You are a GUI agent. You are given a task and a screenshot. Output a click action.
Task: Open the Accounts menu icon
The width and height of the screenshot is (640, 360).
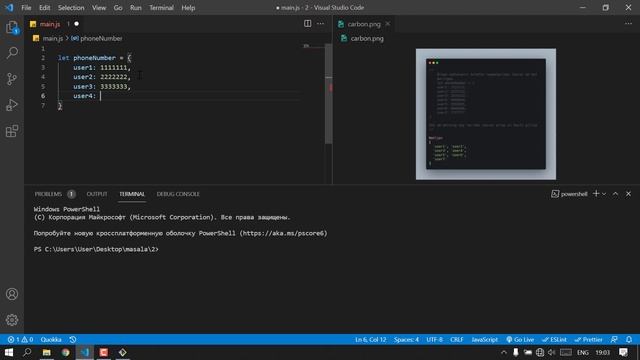coord(12,294)
